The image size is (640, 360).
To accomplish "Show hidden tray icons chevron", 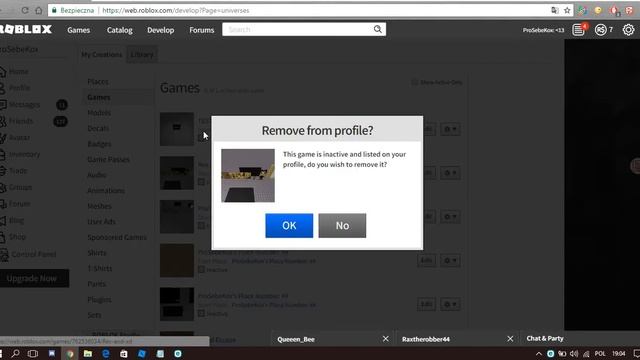I will [x=539, y=353].
